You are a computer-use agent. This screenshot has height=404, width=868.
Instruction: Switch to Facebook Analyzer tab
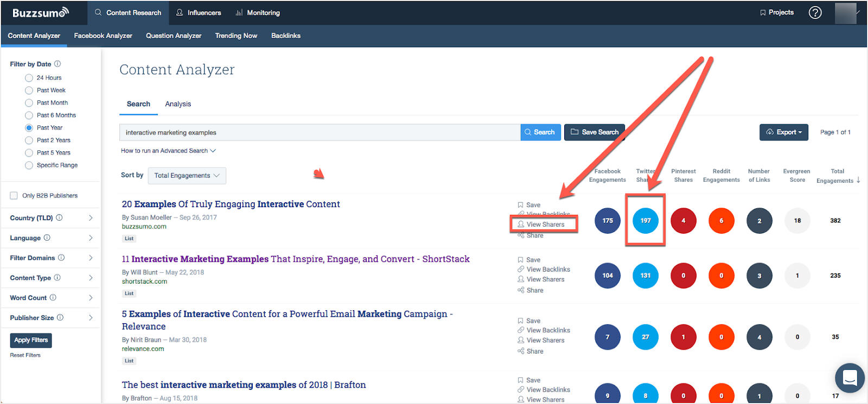pyautogui.click(x=103, y=35)
